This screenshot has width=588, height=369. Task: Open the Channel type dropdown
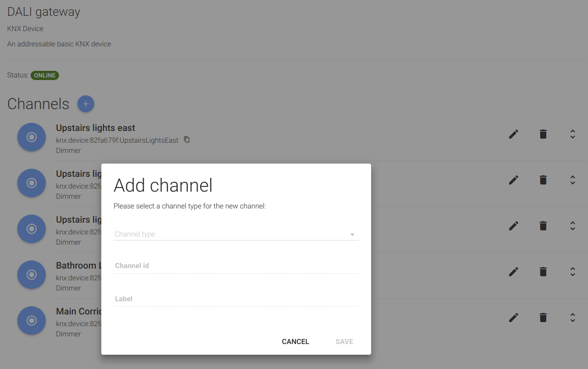(x=236, y=234)
